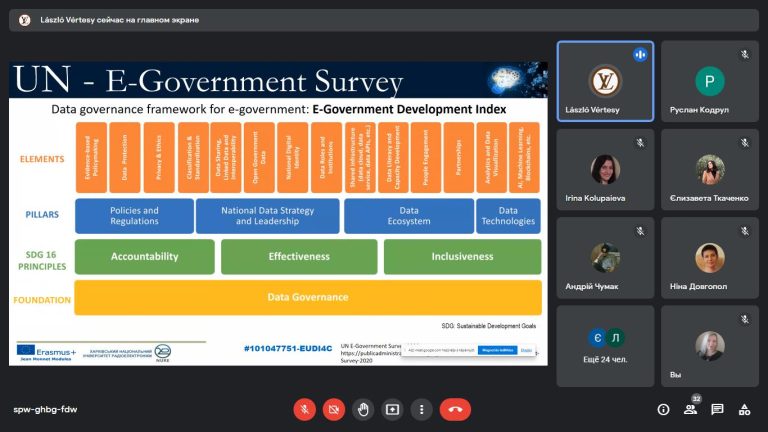Show the participants list icon

pyautogui.click(x=690, y=409)
